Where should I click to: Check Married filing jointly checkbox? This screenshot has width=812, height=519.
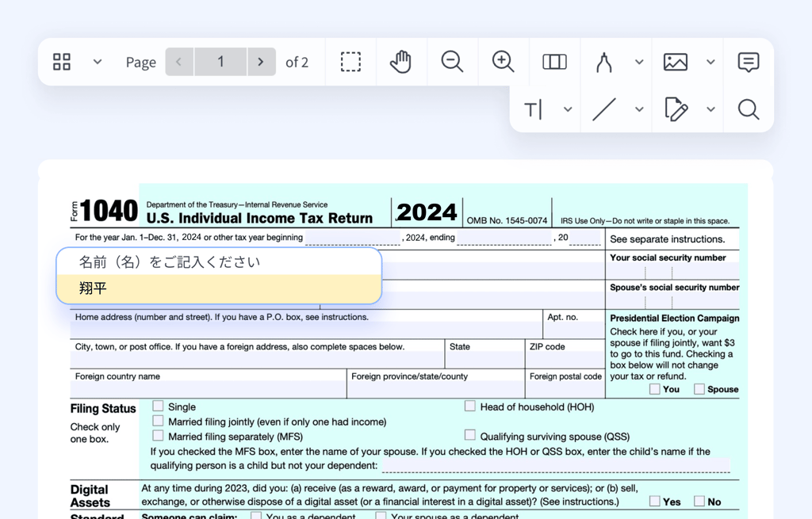pyautogui.click(x=159, y=422)
